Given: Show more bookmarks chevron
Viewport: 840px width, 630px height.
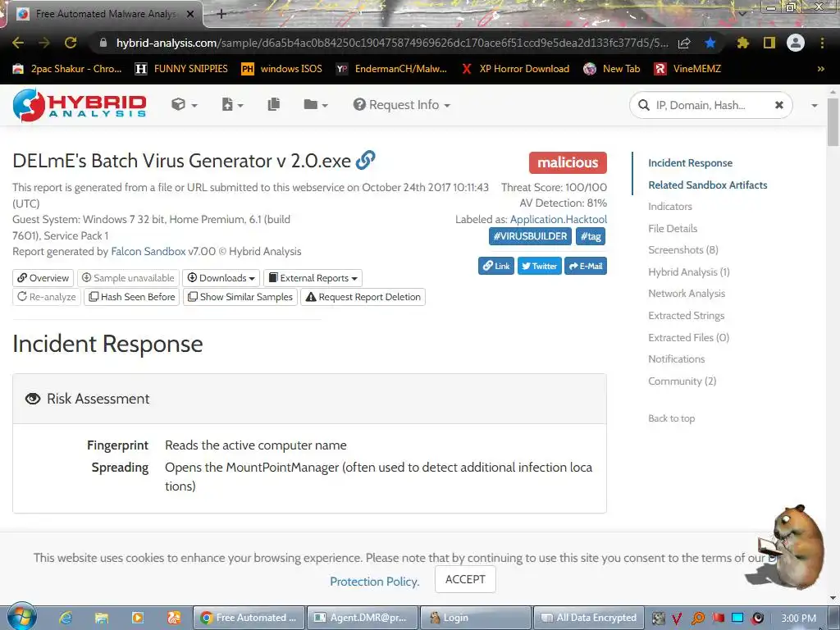Looking at the screenshot, I should [x=820, y=69].
